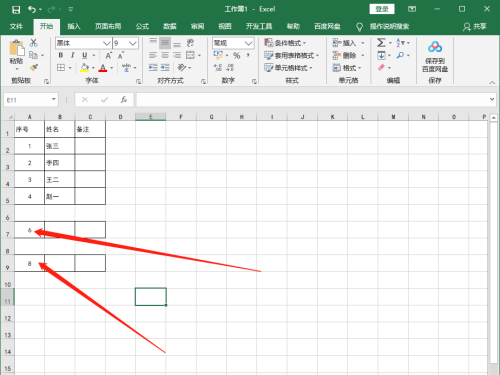
Task: Toggle bold formatting
Action: coord(61,55)
